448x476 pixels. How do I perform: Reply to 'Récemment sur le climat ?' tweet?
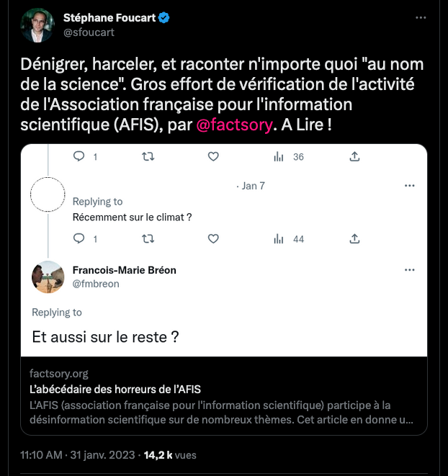tap(79, 238)
